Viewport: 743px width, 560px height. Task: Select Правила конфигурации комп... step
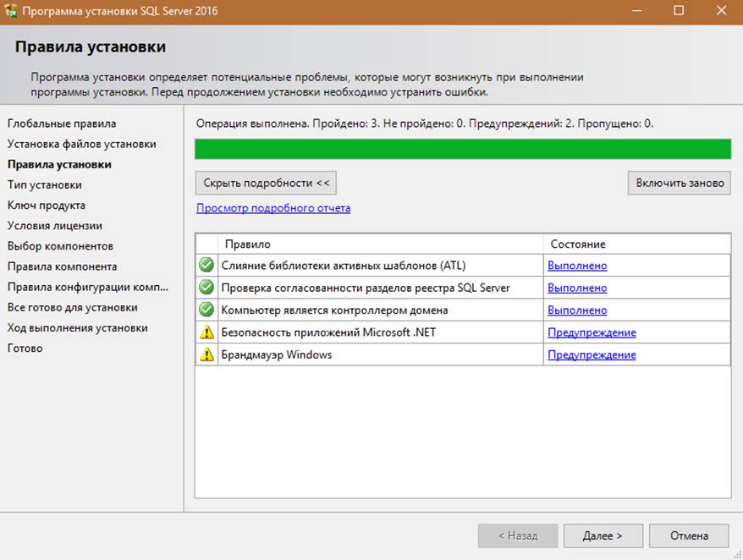click(88, 287)
